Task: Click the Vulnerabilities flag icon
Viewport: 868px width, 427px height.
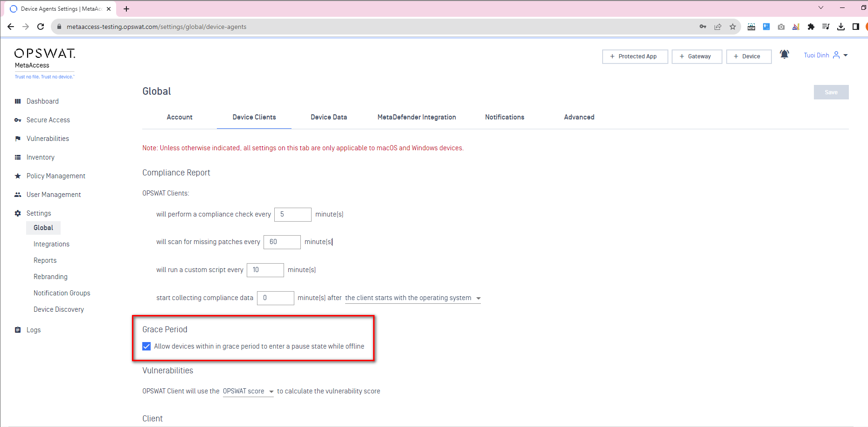Action: tap(18, 139)
